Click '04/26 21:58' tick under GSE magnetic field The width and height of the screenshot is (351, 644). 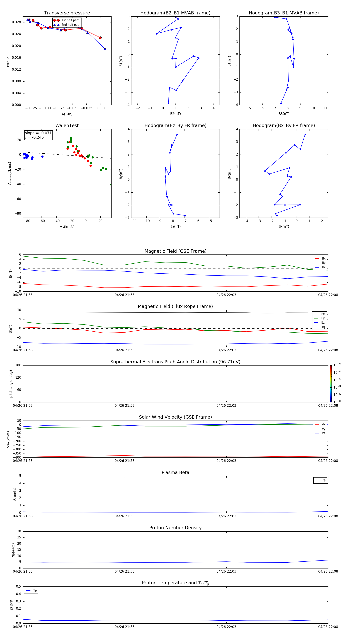(124, 295)
